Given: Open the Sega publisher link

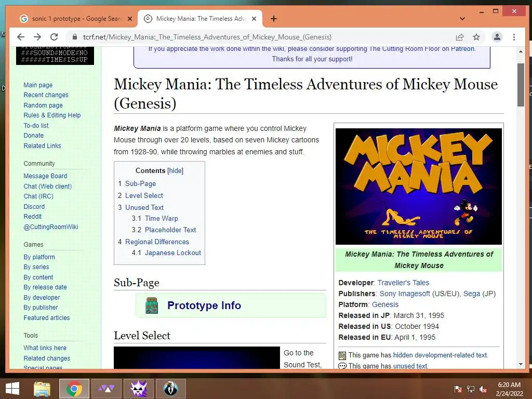Looking at the screenshot, I should coord(472,294).
